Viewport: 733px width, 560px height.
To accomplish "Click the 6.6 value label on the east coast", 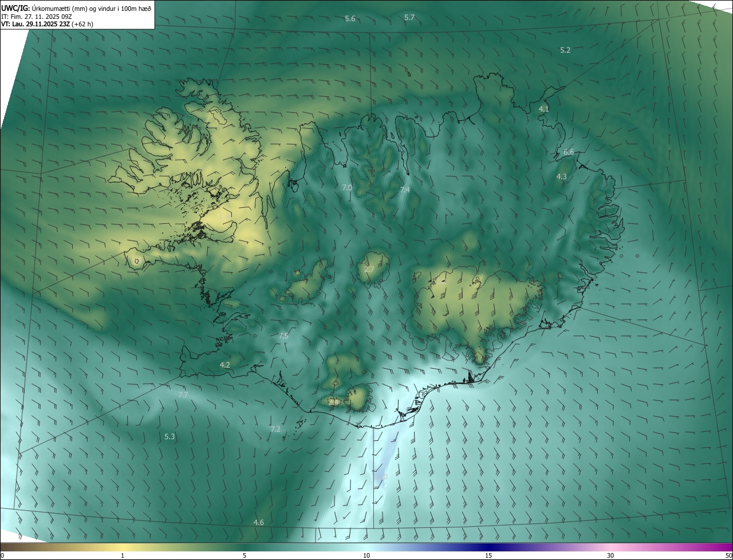I will tap(569, 152).
